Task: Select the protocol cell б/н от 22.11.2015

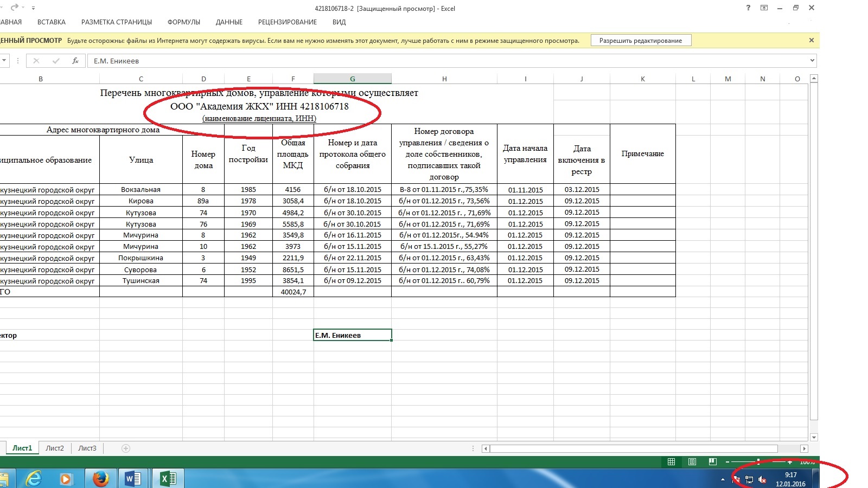Action: 353,258
